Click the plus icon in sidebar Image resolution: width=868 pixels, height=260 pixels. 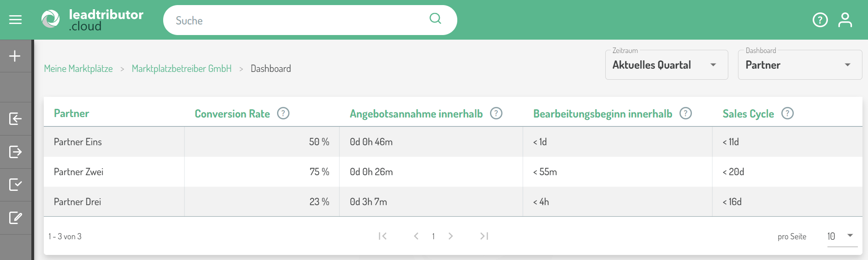pyautogui.click(x=15, y=56)
